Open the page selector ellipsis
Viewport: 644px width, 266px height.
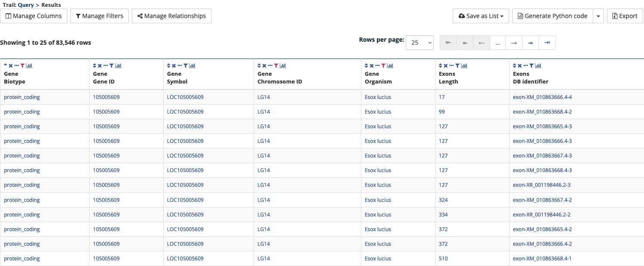click(498, 43)
